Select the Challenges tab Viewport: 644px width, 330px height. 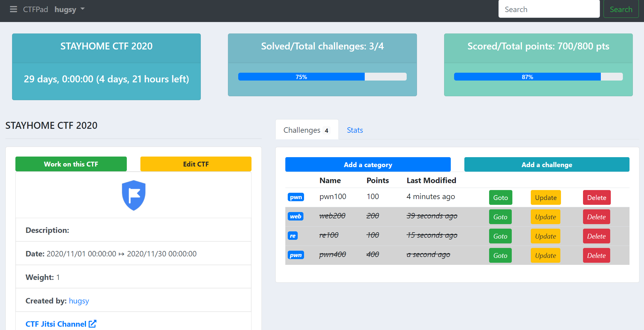pos(302,130)
